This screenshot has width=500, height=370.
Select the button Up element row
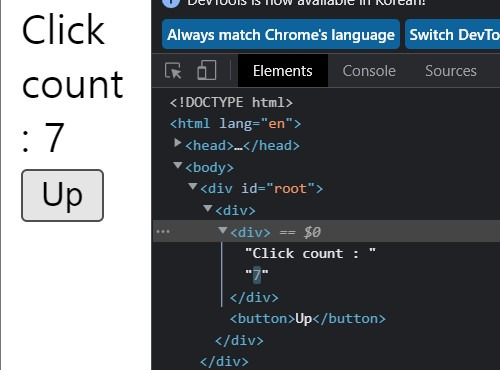click(308, 319)
